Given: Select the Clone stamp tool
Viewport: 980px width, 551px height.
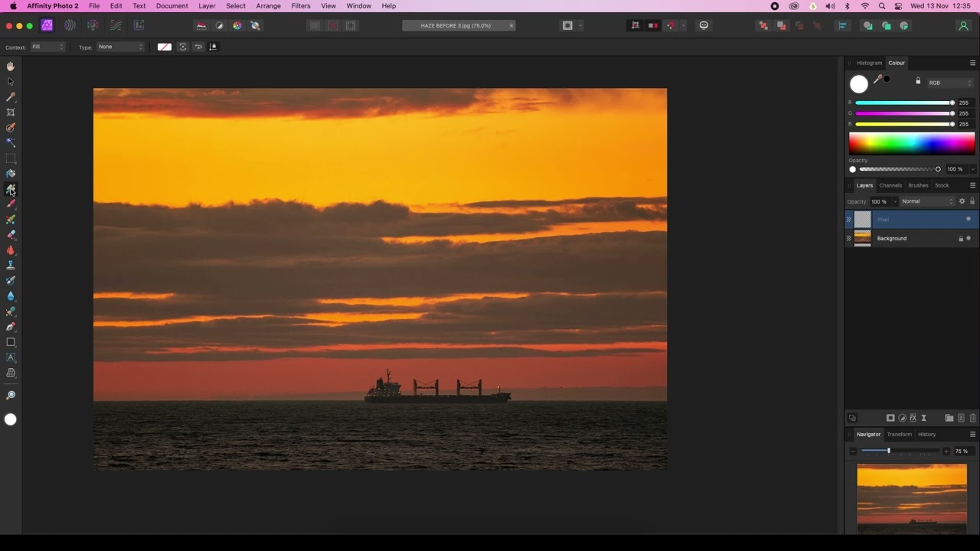Looking at the screenshot, I should click(x=11, y=266).
